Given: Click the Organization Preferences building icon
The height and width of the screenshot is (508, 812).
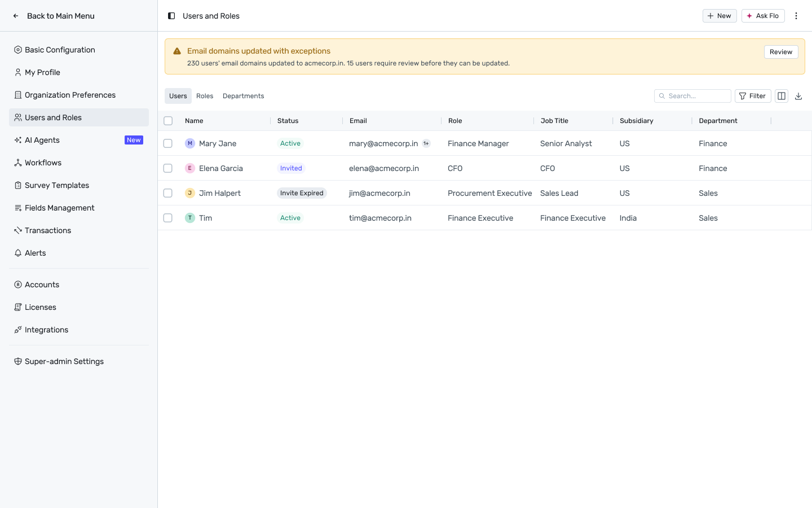Looking at the screenshot, I should coord(18,95).
